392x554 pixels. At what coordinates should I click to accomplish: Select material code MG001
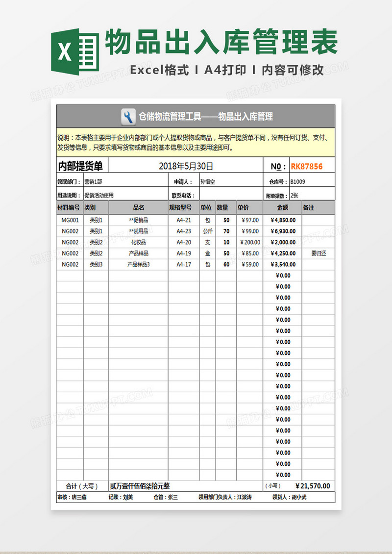tap(70, 220)
